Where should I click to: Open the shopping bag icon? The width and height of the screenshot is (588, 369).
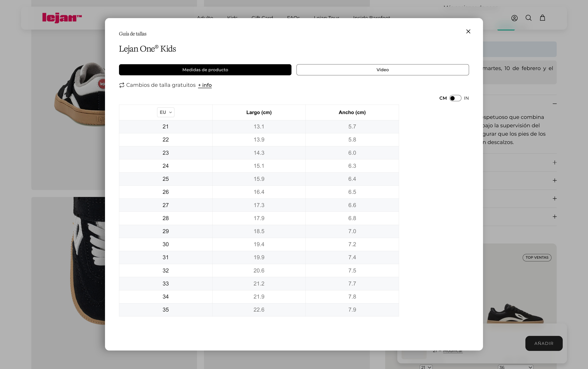(542, 18)
